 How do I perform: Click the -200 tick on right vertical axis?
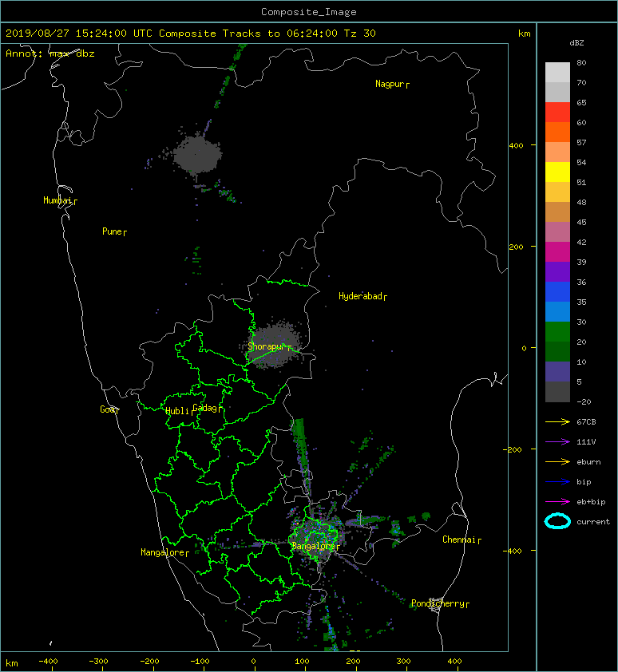pyautogui.click(x=513, y=449)
